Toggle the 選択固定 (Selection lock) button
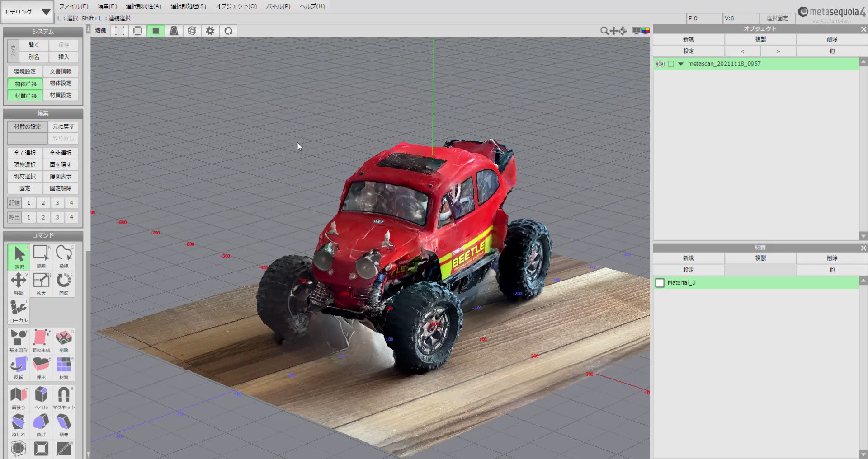Viewport: 868px width, 459px height. click(777, 18)
